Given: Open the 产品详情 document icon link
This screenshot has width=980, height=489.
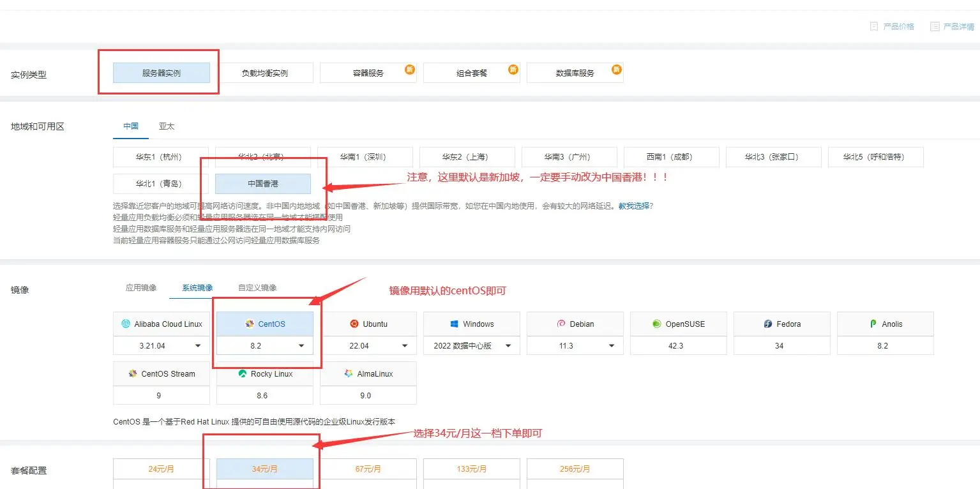Looking at the screenshot, I should (952, 26).
